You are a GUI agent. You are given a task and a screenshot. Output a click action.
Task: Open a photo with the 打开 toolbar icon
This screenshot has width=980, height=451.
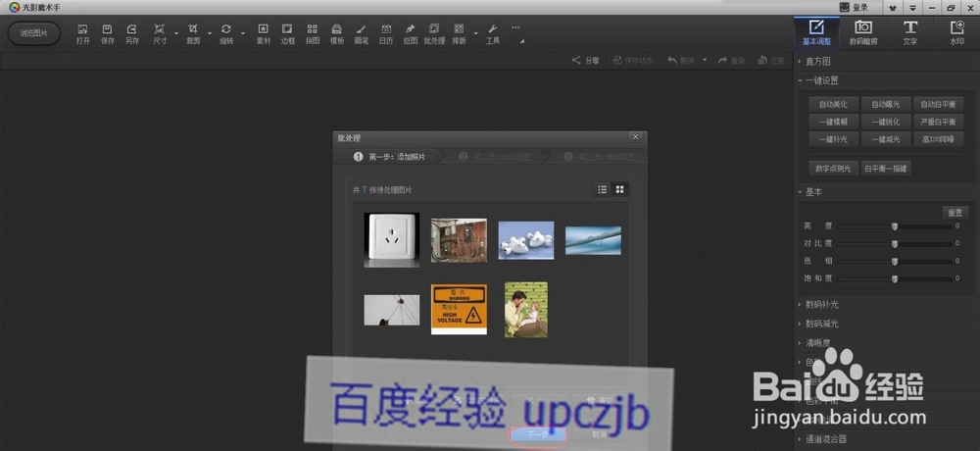point(83,33)
